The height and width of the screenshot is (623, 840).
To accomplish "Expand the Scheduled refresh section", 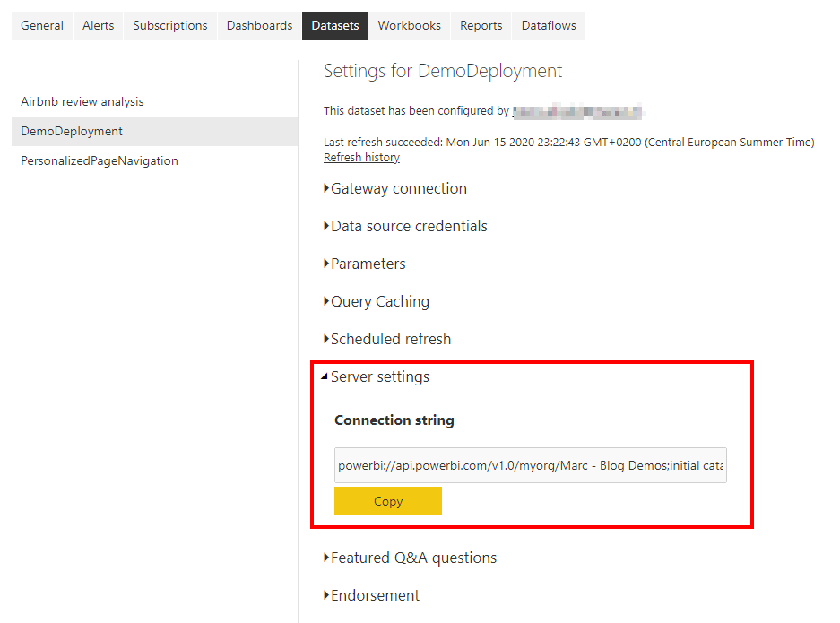I will (x=390, y=339).
